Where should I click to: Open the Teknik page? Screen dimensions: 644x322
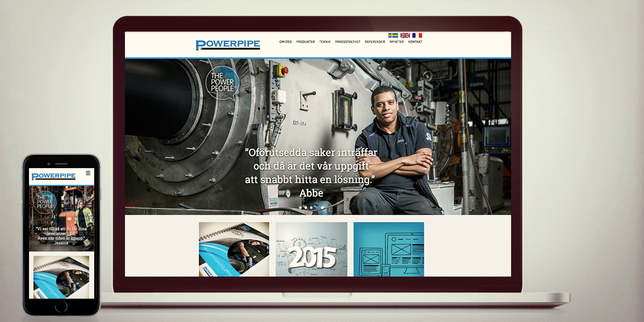point(325,42)
